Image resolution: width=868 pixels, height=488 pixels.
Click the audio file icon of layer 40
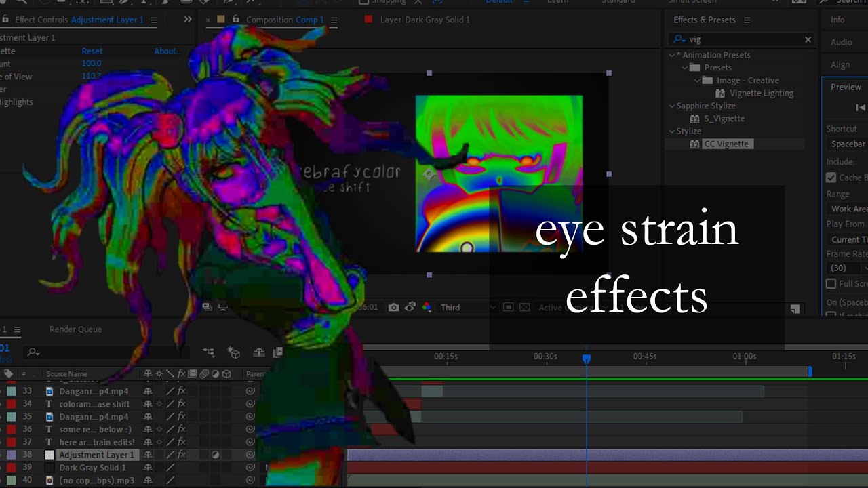click(49, 481)
